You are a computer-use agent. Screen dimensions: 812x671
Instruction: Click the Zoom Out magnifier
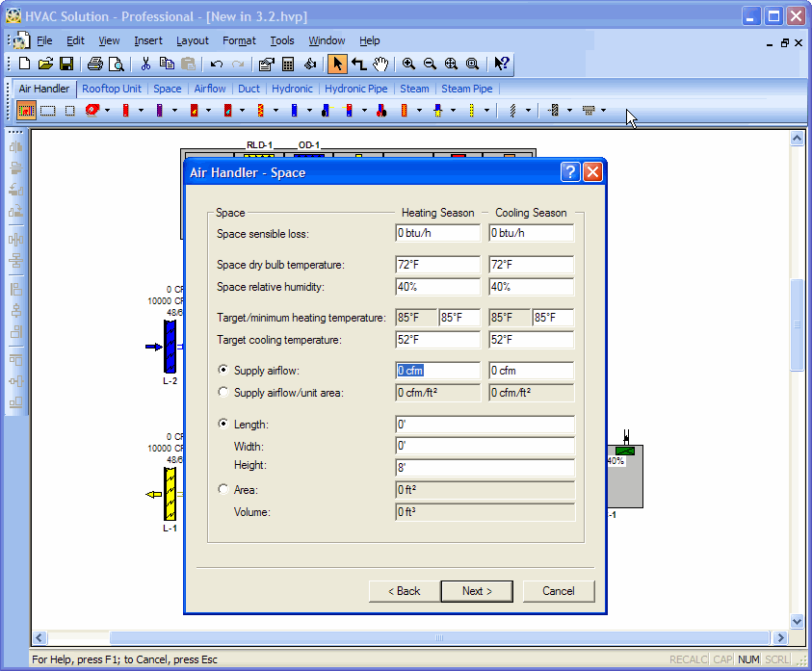tap(430, 64)
